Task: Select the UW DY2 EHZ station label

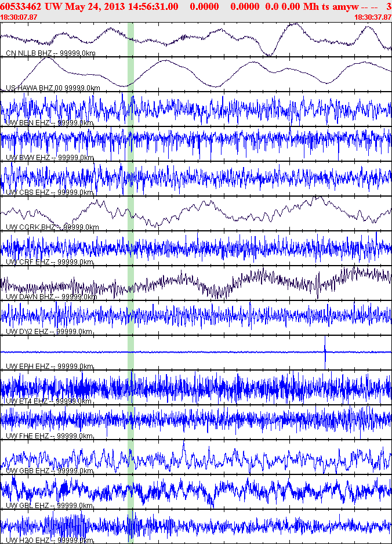Action: tap(49, 331)
